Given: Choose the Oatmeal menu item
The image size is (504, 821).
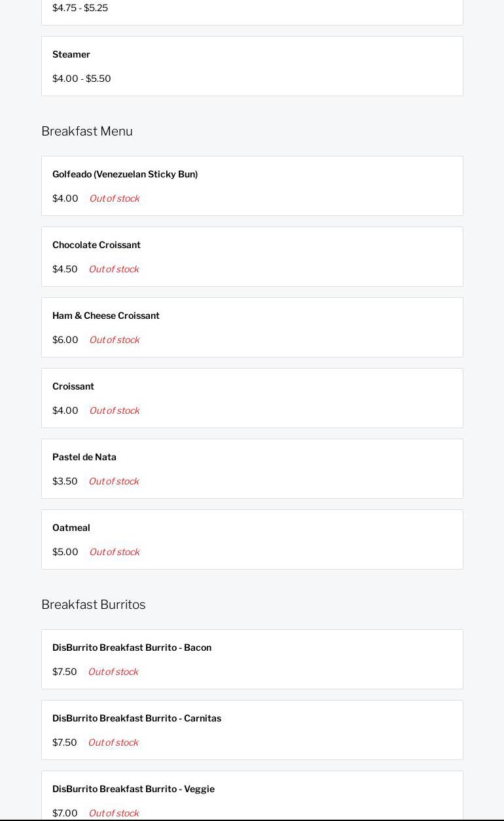Looking at the screenshot, I should pos(71,528).
